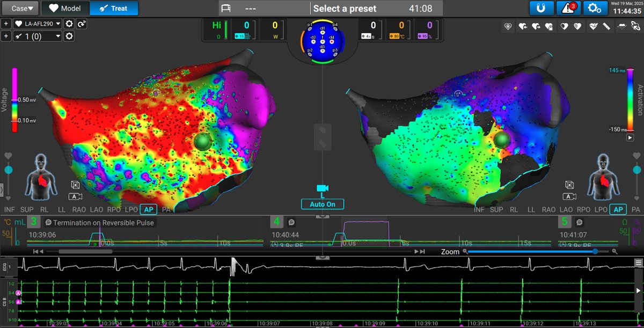Click the 80 °C temperature limit tag

point(397,36)
